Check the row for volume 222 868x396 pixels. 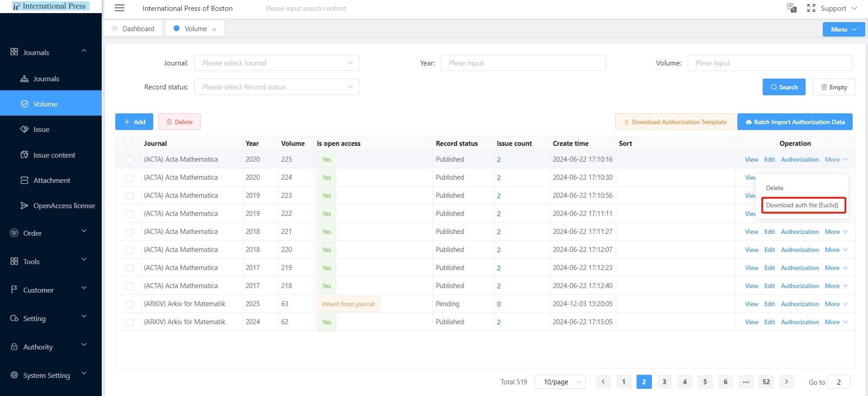[x=130, y=214]
